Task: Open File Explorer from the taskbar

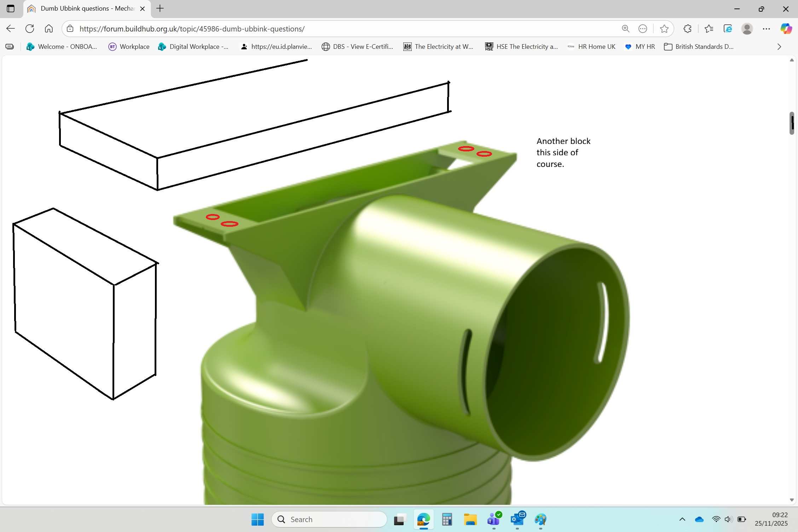Action: pyautogui.click(x=470, y=519)
